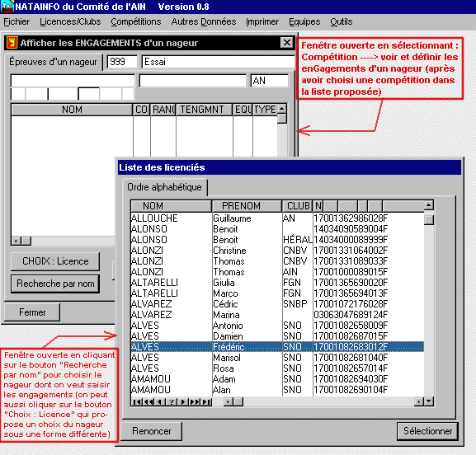Select the ALTARELLI Giulia row in list
Screen dimensions: 476x455
click(x=277, y=283)
